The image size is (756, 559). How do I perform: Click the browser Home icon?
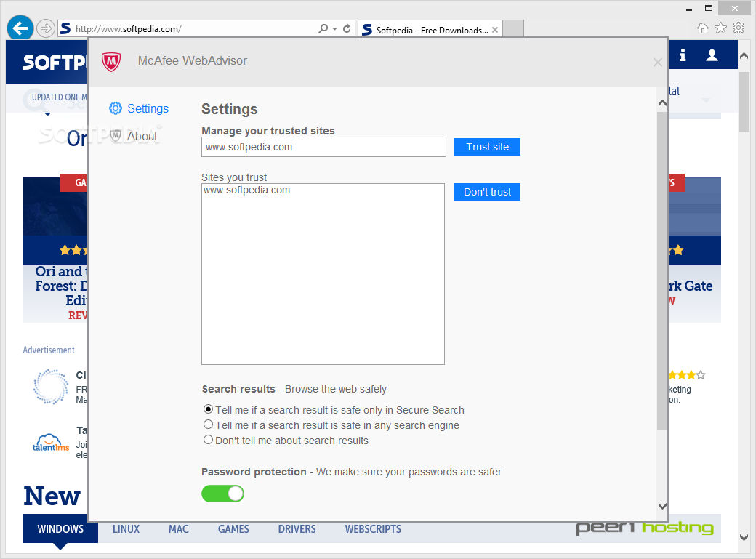point(702,28)
